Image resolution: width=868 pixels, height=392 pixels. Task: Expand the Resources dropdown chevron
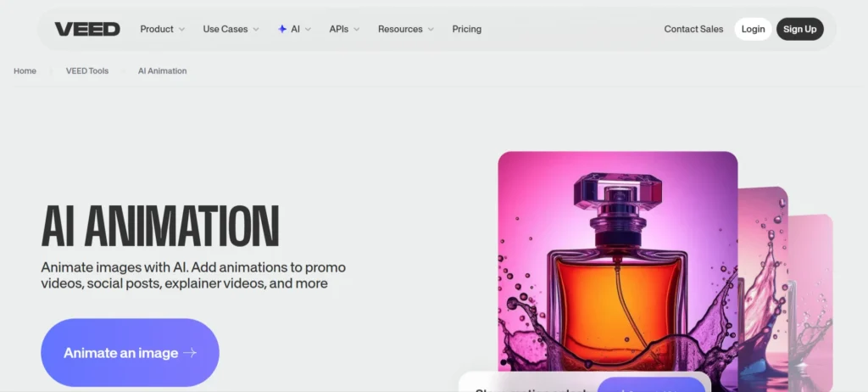431,30
